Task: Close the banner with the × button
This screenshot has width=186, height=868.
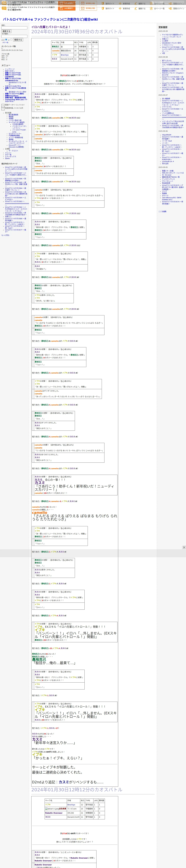Action: [x=184, y=548]
